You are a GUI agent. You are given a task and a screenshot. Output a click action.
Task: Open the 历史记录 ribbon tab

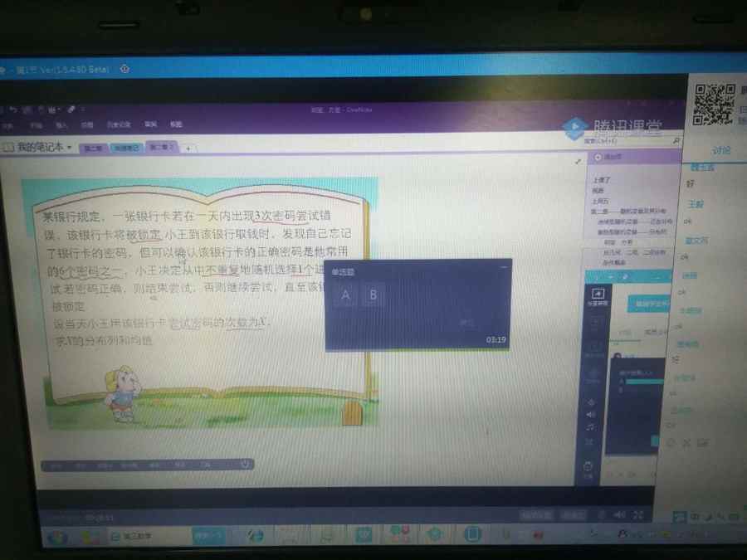click(x=119, y=124)
